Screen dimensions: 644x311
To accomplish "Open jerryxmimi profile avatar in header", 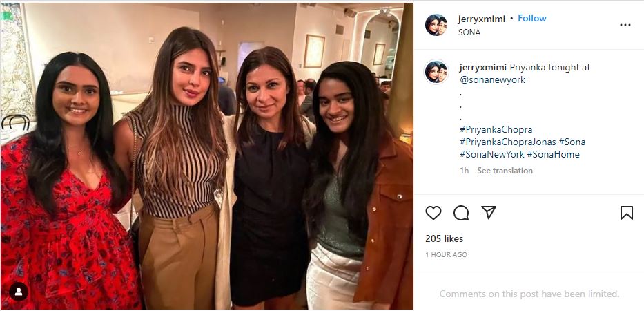I will 436,25.
